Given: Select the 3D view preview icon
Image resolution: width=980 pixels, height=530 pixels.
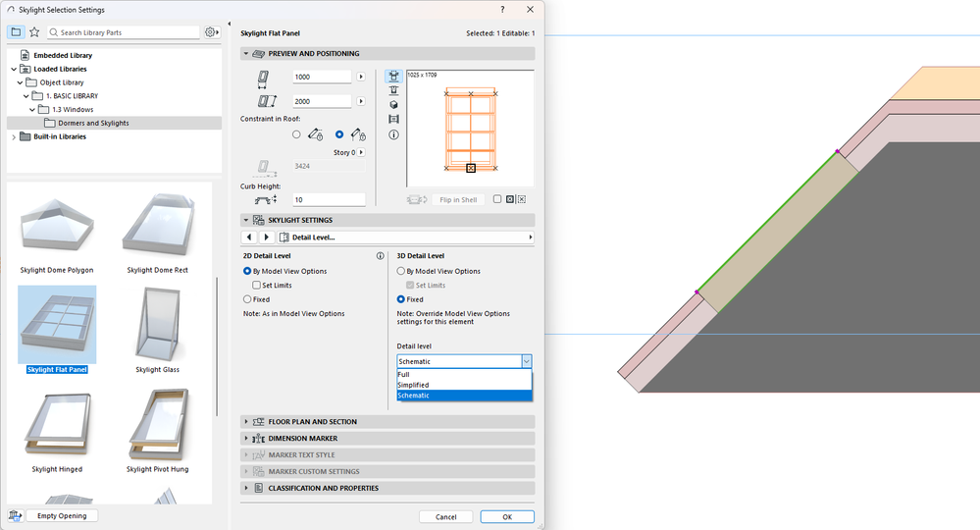Looking at the screenshot, I should point(393,104).
